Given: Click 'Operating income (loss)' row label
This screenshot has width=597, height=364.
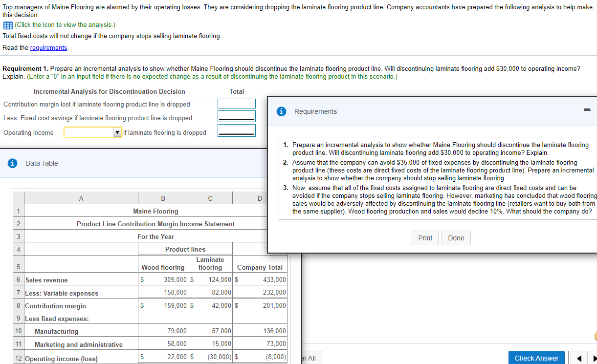Looking at the screenshot, I should tap(61, 359).
